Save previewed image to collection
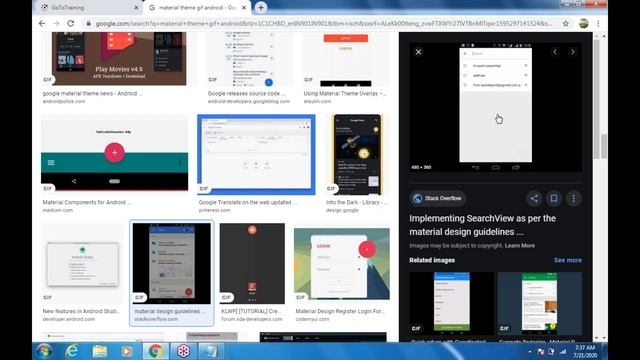Screen dimensions: 640x360 coord(554,198)
